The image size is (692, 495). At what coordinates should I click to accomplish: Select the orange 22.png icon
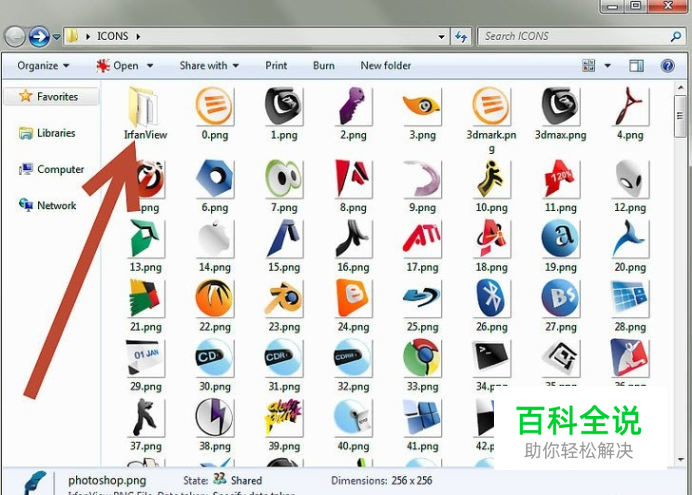tap(214, 298)
